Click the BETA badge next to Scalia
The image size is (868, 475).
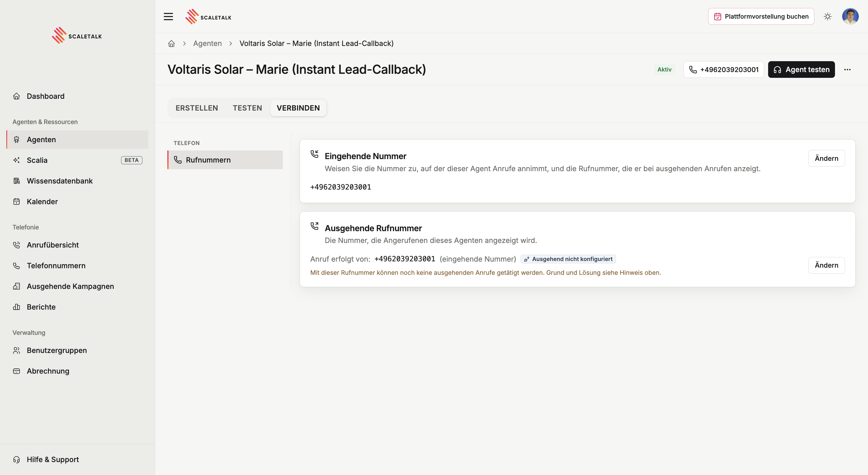(131, 160)
